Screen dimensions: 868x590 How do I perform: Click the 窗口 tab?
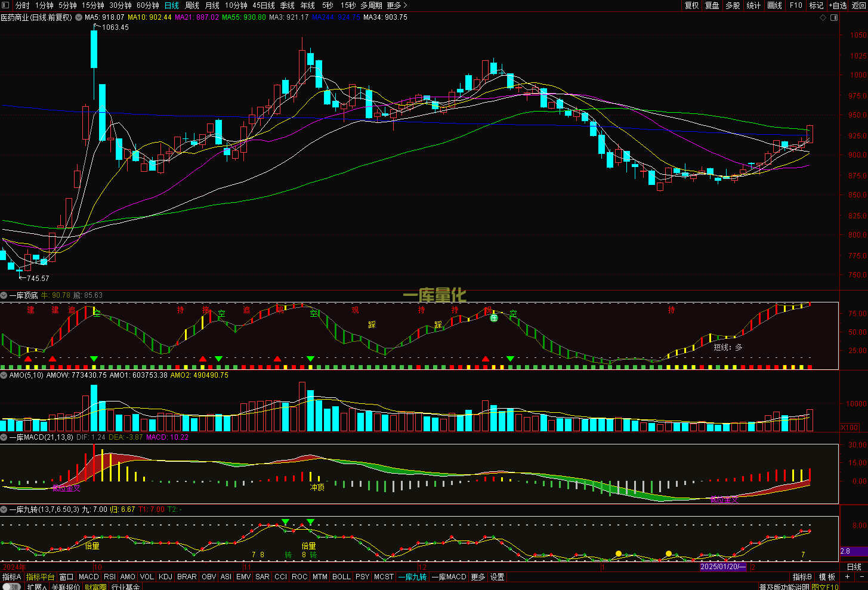tap(66, 577)
